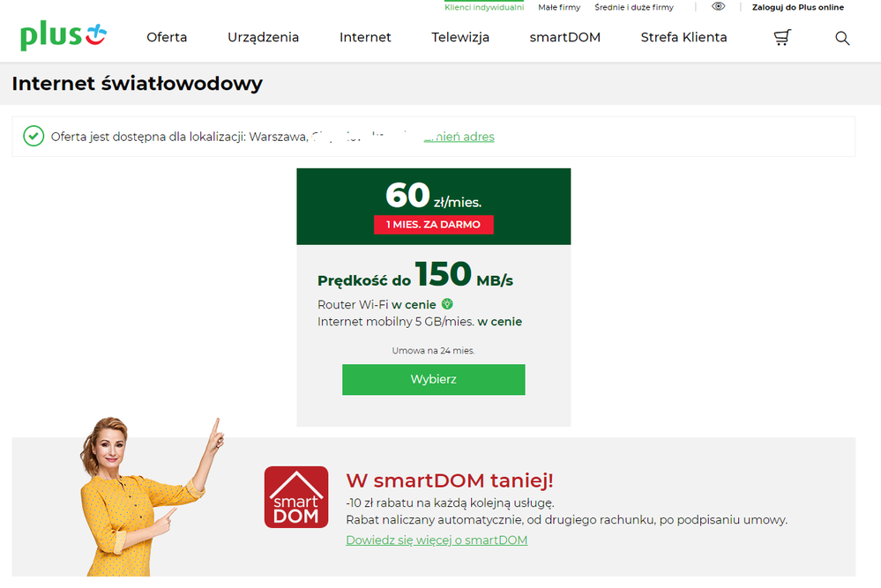Screen dimensions: 881x588
Task: Expand the smartDOM navigation menu
Action: coord(564,37)
